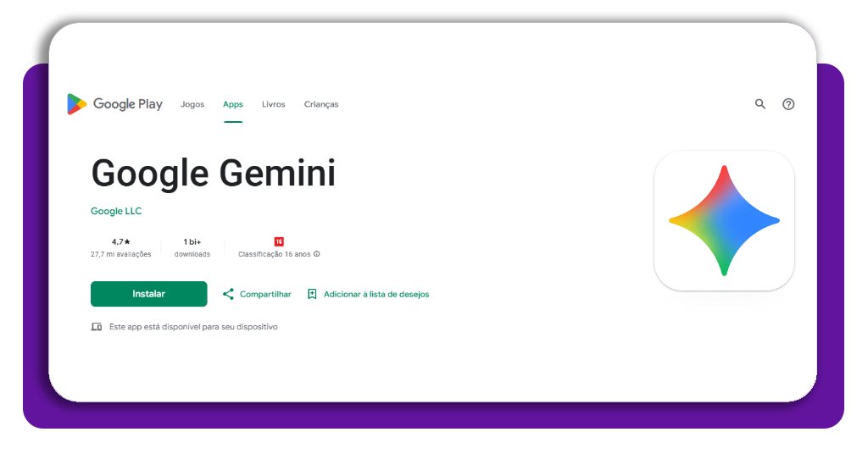Open the search magnifier icon
This screenshot has width=868, height=454.
pos(760,104)
